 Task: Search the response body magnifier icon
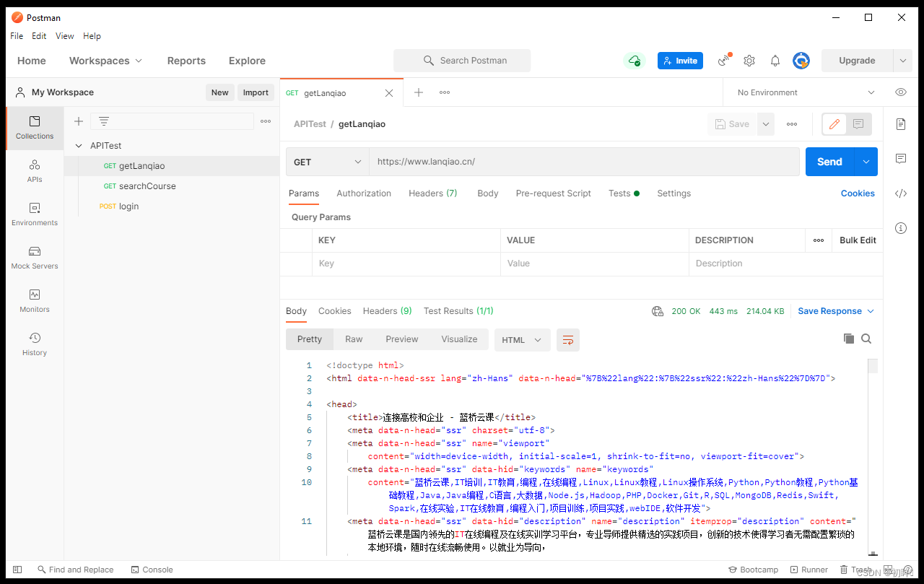coord(866,339)
